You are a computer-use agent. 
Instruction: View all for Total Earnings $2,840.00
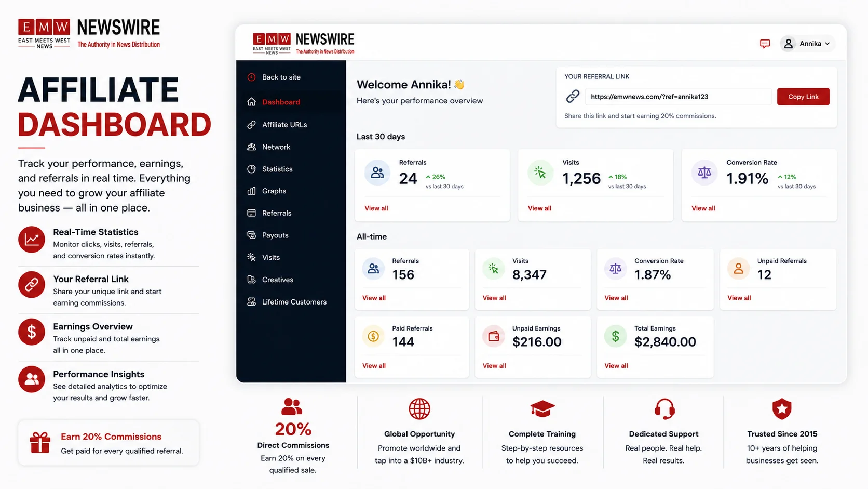[x=616, y=366]
